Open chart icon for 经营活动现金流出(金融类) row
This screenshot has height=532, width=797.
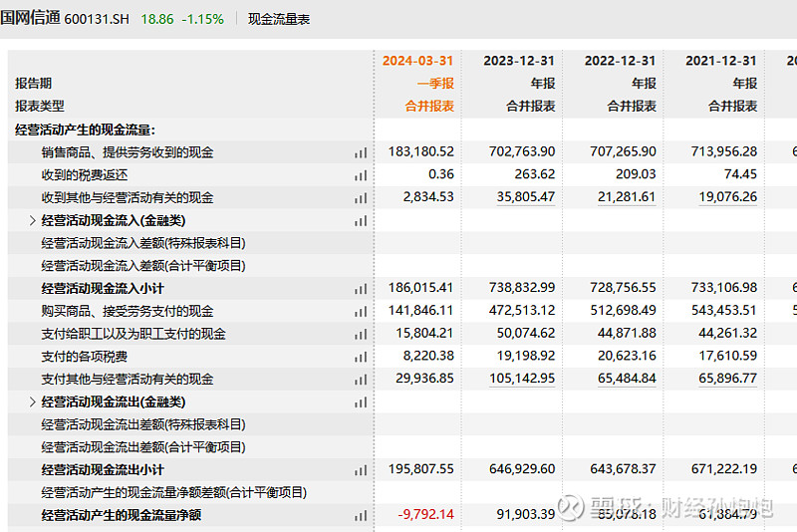point(361,401)
